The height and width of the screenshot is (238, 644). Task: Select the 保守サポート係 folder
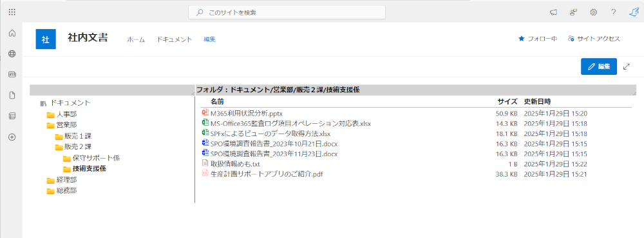pos(96,158)
